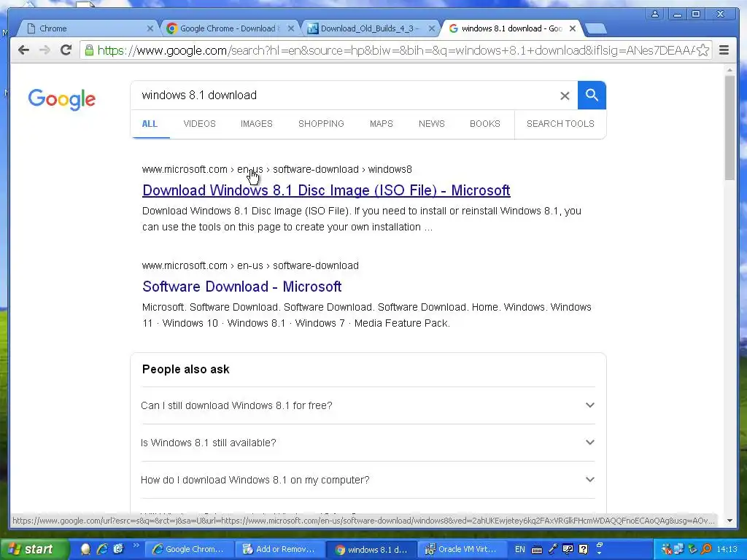Click the Chrome profile person icon

click(x=655, y=14)
